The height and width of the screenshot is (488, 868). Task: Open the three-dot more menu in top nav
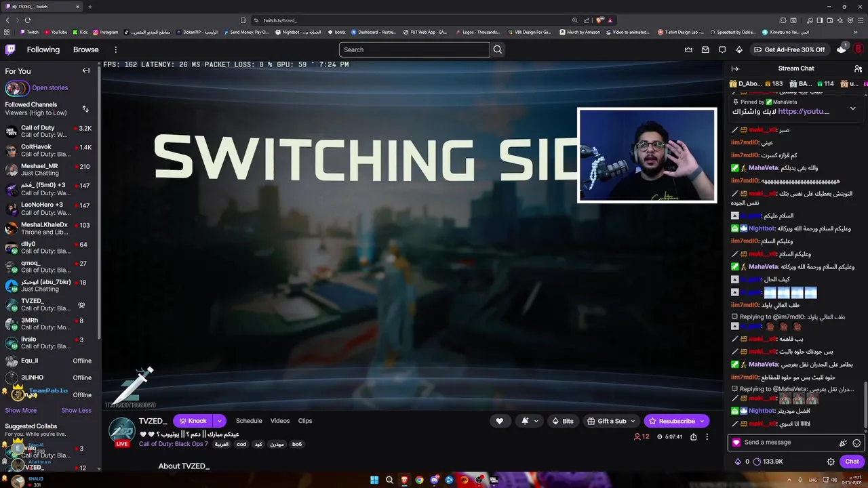[x=115, y=49]
